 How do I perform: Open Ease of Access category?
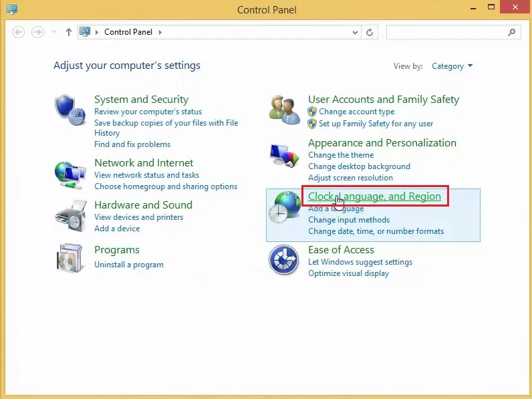(341, 250)
